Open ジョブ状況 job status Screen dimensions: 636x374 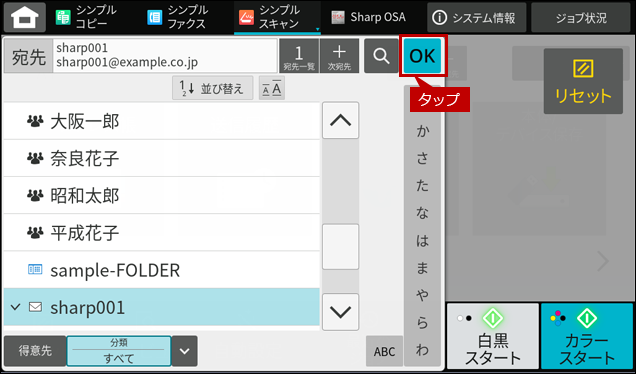tap(581, 17)
